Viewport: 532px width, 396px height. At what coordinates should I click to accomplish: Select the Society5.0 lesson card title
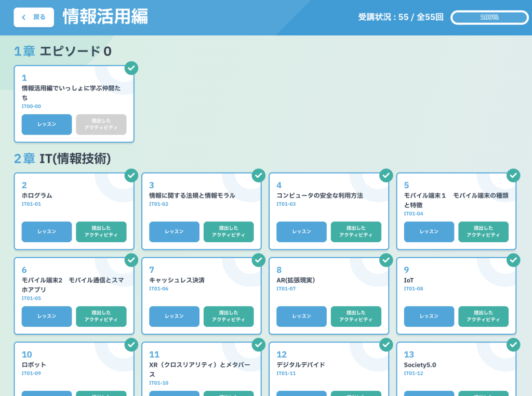pyautogui.click(x=420, y=365)
